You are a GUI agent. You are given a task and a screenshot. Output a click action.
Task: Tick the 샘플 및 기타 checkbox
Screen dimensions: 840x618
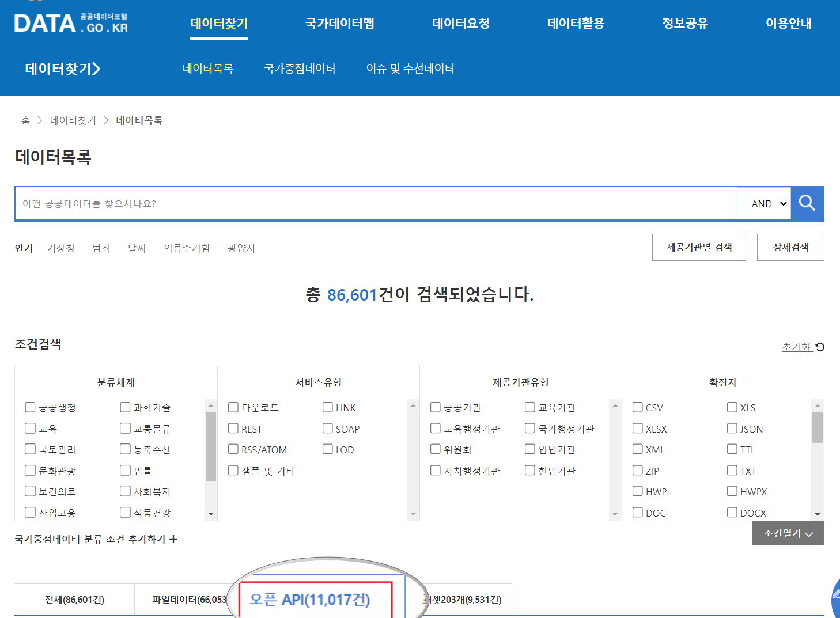233,470
